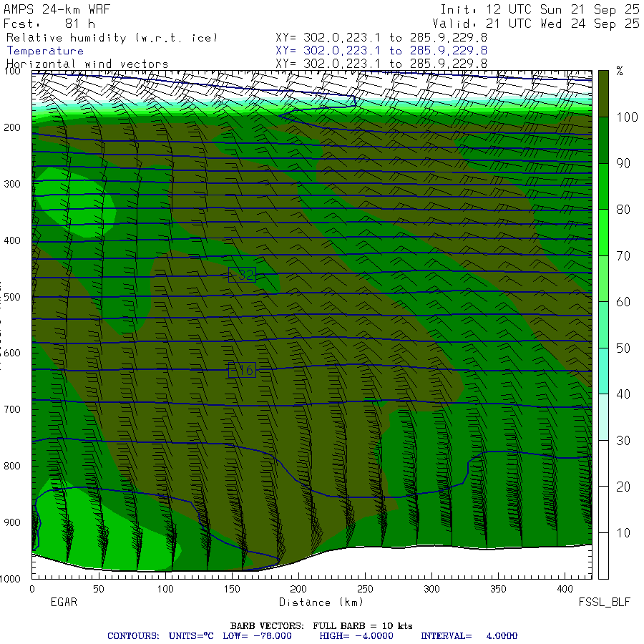This screenshot has width=644, height=644.
Task: Click the 'LOW= -76.000' contour value
Action: click(257, 636)
